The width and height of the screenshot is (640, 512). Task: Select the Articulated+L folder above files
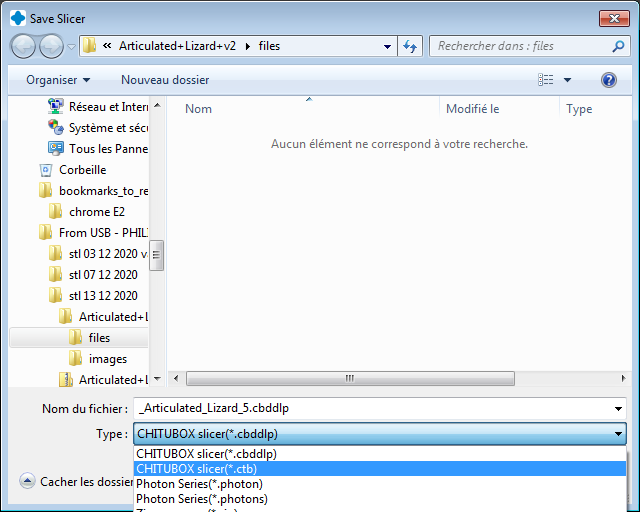tap(103, 317)
